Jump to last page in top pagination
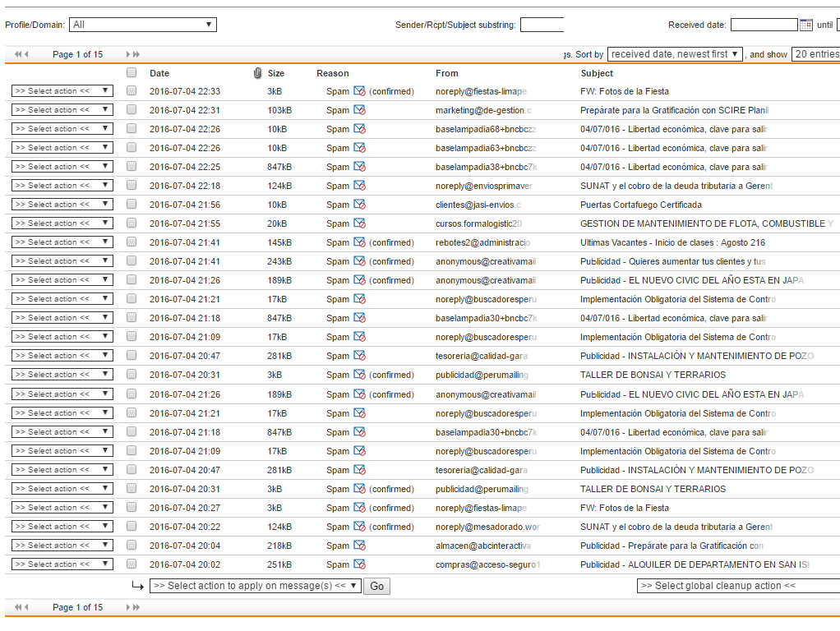This screenshot has width=840, height=631. 136,54
